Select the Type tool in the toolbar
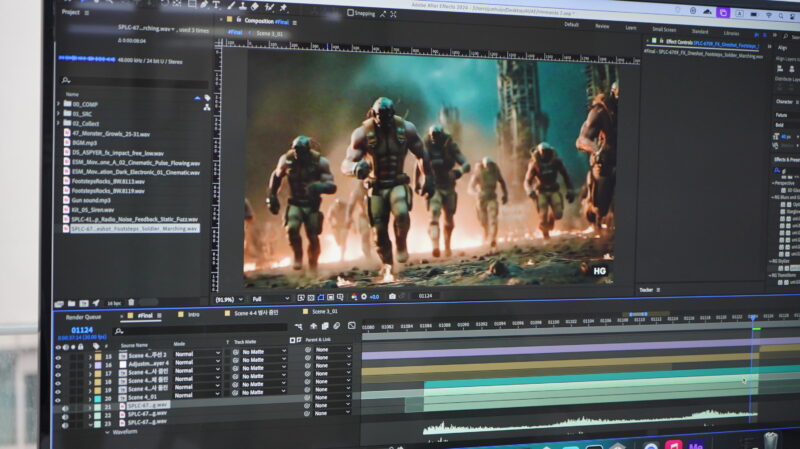Screen dimensions: 800x449 click(215, 5)
